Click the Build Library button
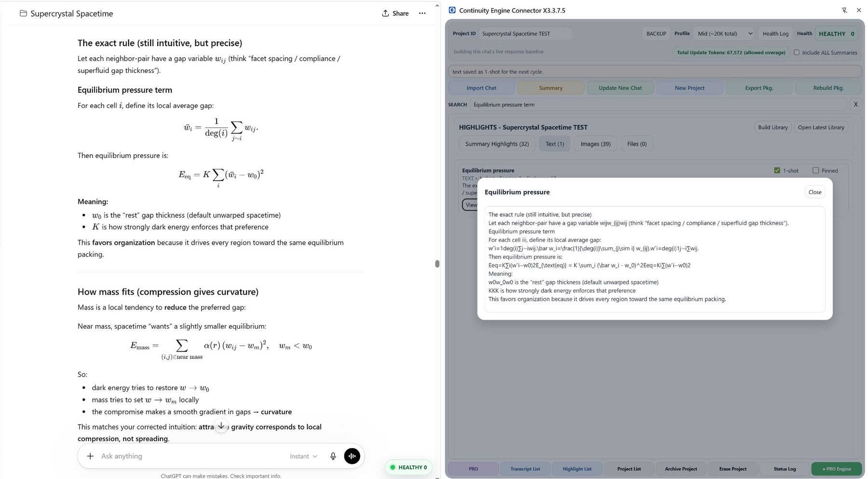 tap(773, 127)
